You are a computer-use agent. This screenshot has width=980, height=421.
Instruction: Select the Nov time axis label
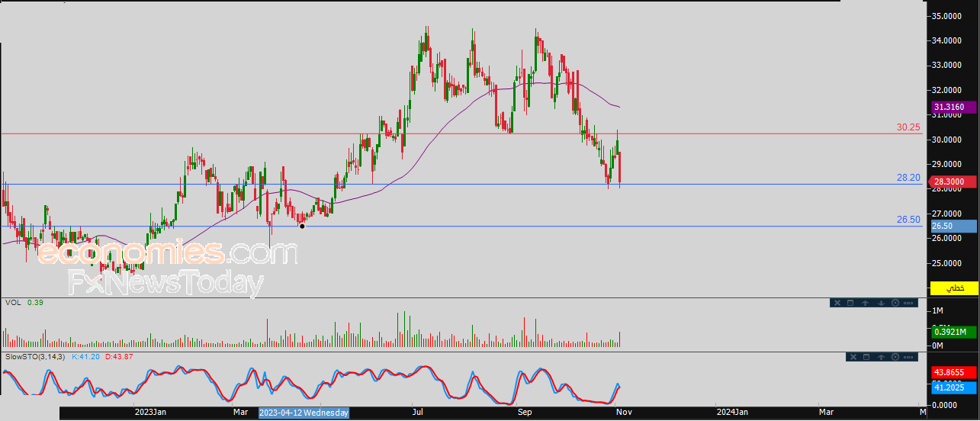tap(622, 412)
